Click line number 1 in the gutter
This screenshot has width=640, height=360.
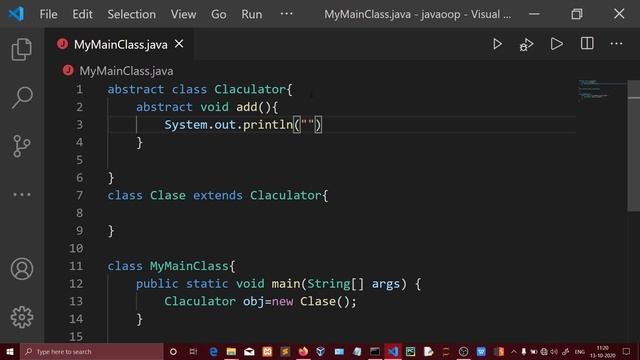tap(79, 89)
